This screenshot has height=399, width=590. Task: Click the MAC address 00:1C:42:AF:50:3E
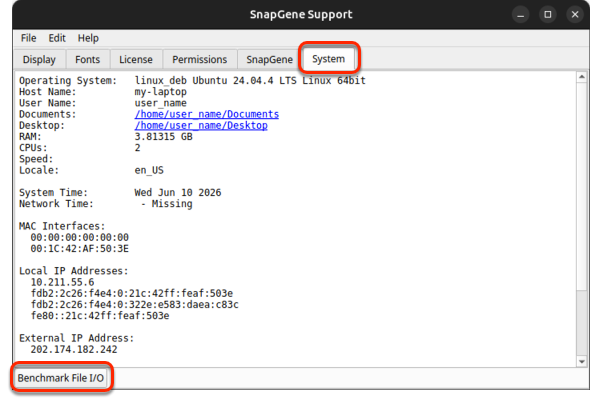pos(80,249)
